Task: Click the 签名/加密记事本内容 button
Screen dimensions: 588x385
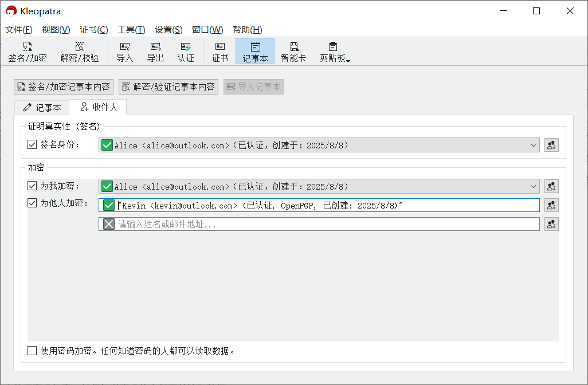Action: [64, 87]
